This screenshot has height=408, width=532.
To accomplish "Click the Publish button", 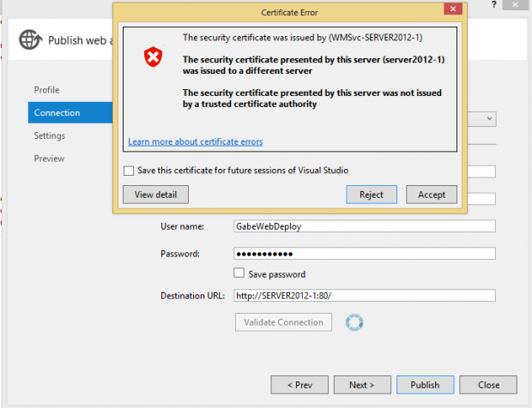I will pos(425,385).
